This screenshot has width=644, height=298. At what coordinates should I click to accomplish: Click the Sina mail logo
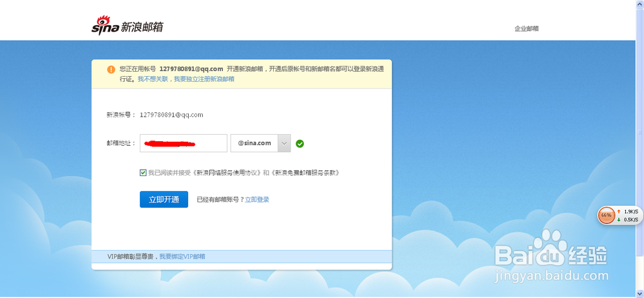[128, 25]
